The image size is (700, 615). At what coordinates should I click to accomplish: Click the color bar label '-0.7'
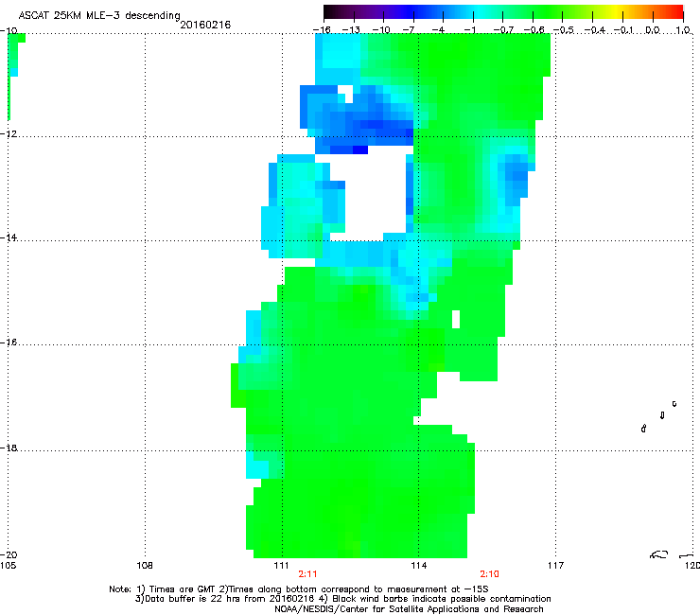(503, 30)
